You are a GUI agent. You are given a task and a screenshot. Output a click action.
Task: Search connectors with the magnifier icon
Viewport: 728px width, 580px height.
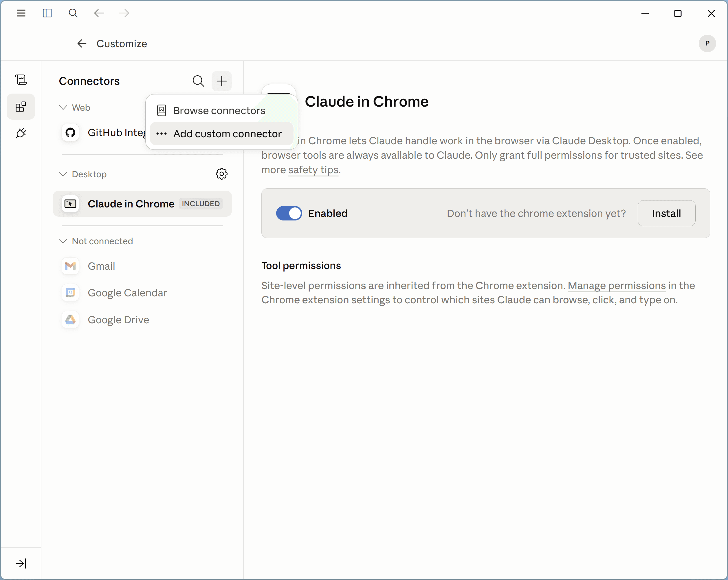[x=199, y=81]
